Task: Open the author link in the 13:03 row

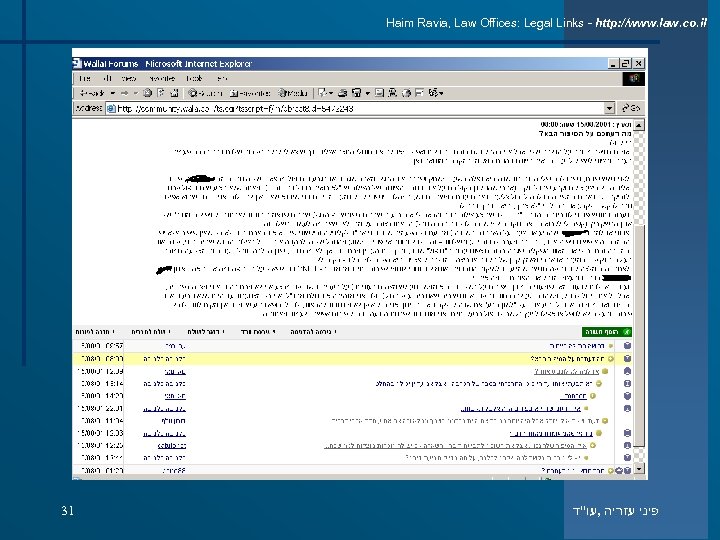Action: [164, 433]
